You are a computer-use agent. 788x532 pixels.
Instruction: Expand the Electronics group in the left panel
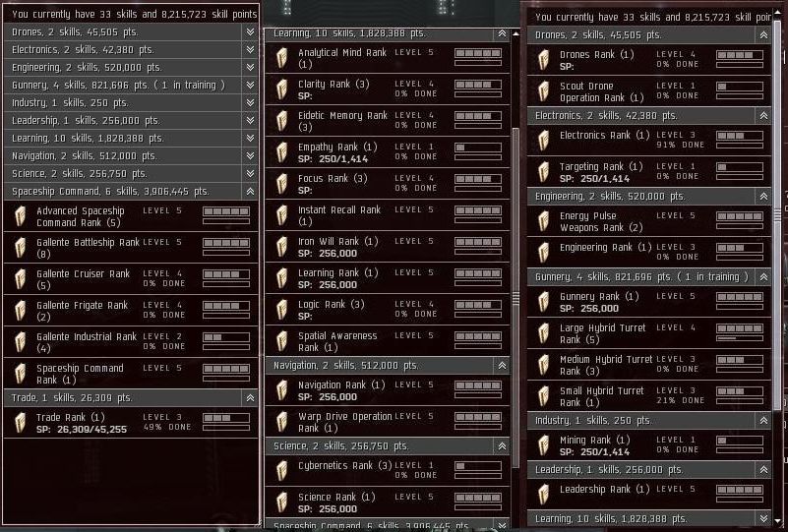(250, 49)
